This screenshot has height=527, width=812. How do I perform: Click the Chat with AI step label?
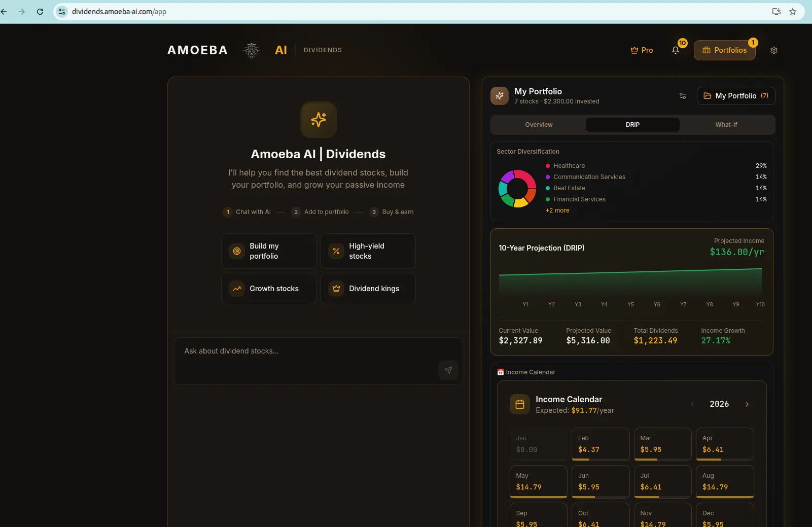click(253, 212)
